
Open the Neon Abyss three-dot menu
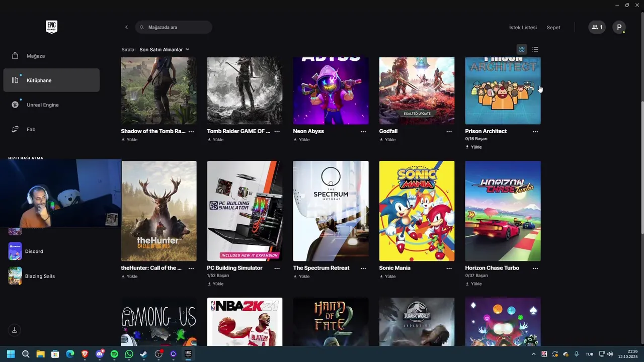(363, 131)
